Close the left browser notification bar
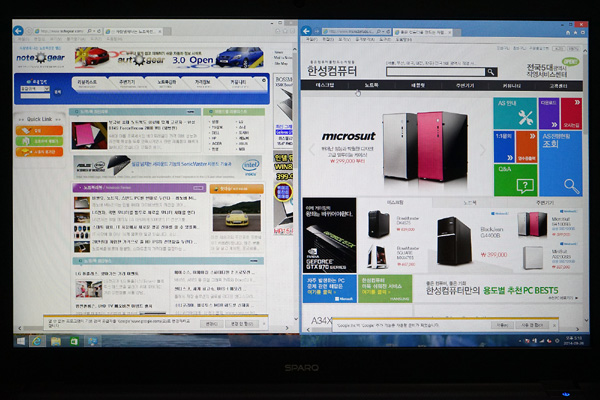 click(264, 324)
